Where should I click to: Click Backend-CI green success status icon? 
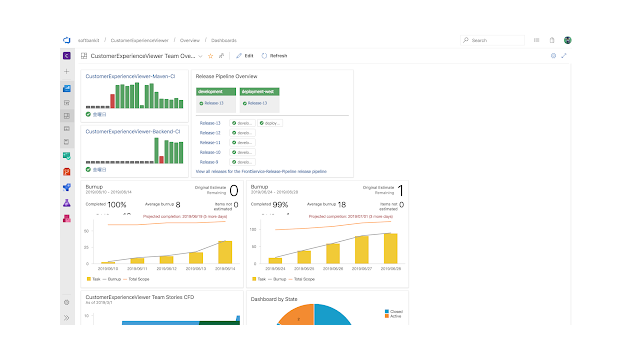88,170
